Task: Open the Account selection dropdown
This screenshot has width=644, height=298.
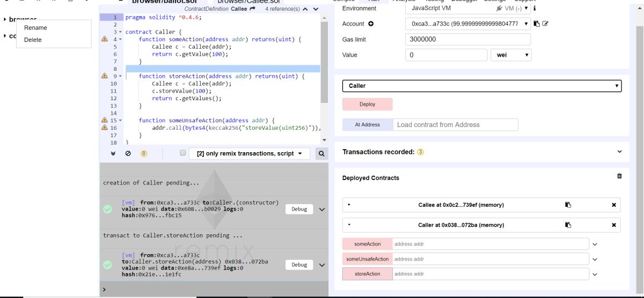Action: pyautogui.click(x=469, y=24)
